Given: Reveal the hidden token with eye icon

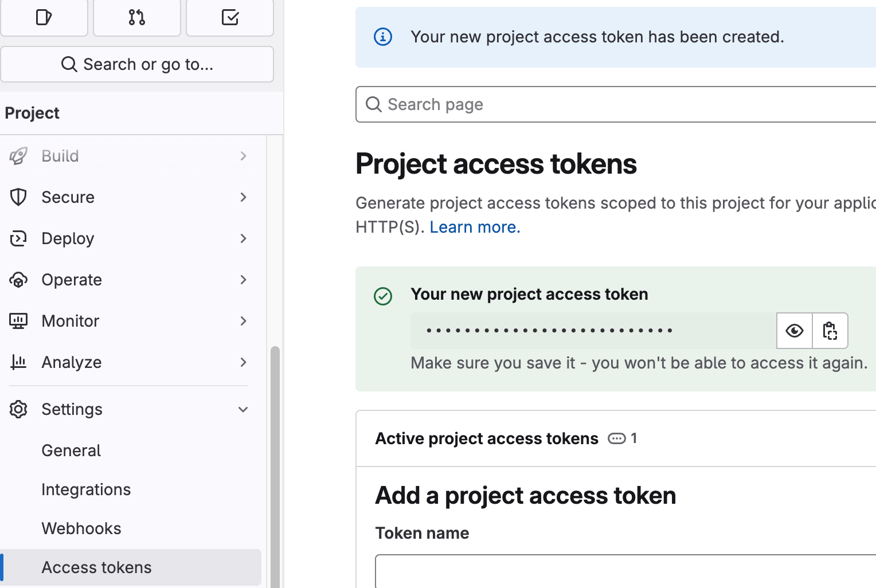Looking at the screenshot, I should click(795, 331).
